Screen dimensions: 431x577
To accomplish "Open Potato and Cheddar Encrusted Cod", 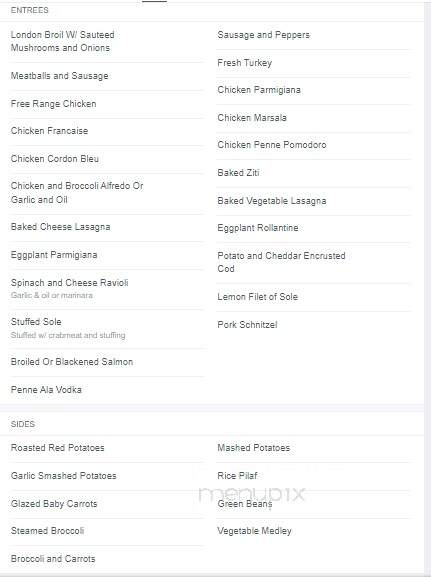I will point(281,262).
